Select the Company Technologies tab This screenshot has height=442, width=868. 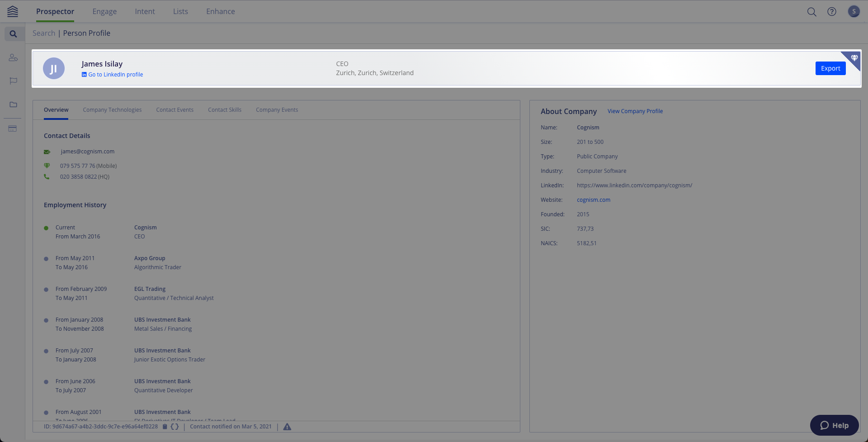pyautogui.click(x=112, y=110)
